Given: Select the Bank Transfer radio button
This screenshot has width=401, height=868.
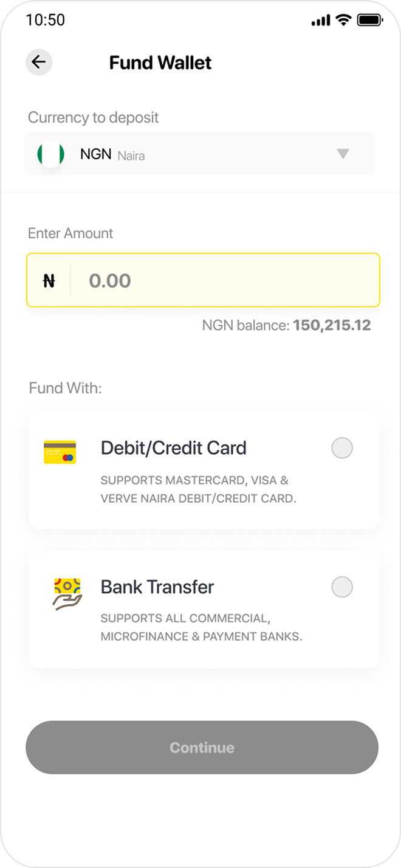Looking at the screenshot, I should (342, 587).
